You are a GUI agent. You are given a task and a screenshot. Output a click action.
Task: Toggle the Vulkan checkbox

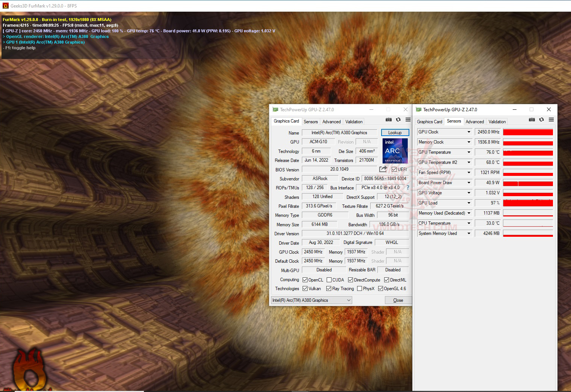[305, 289]
